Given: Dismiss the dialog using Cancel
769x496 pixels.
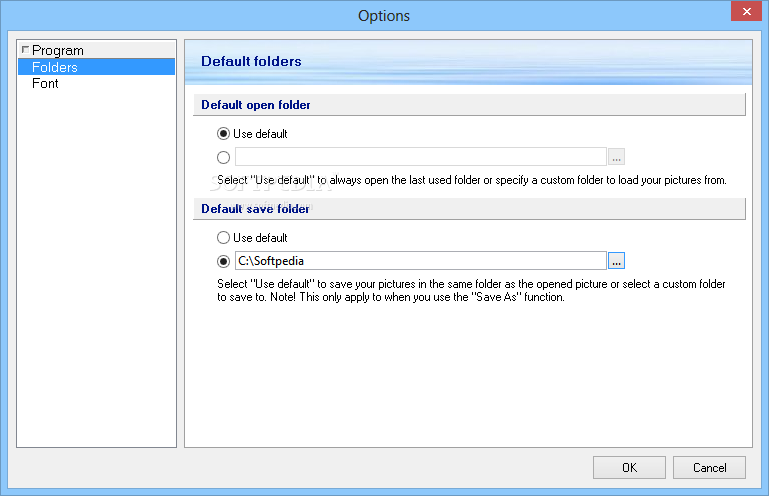Looking at the screenshot, I should [709, 468].
